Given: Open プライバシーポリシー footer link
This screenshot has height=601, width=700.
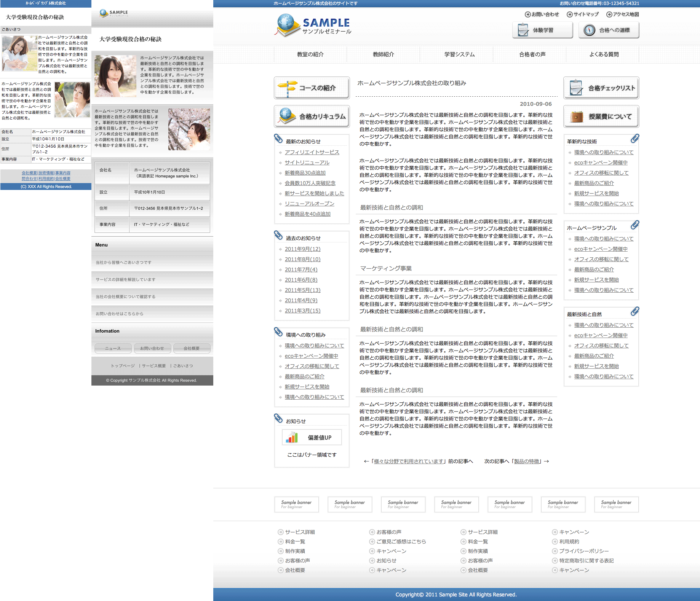Looking at the screenshot, I should 583,551.
